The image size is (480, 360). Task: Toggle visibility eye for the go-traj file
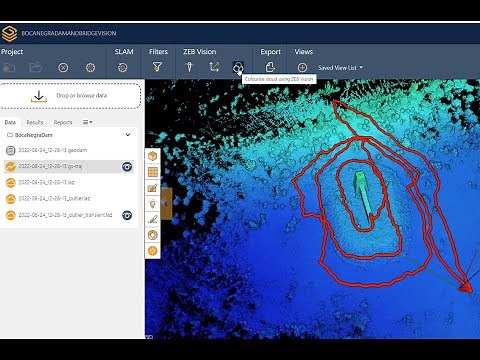tap(127, 166)
